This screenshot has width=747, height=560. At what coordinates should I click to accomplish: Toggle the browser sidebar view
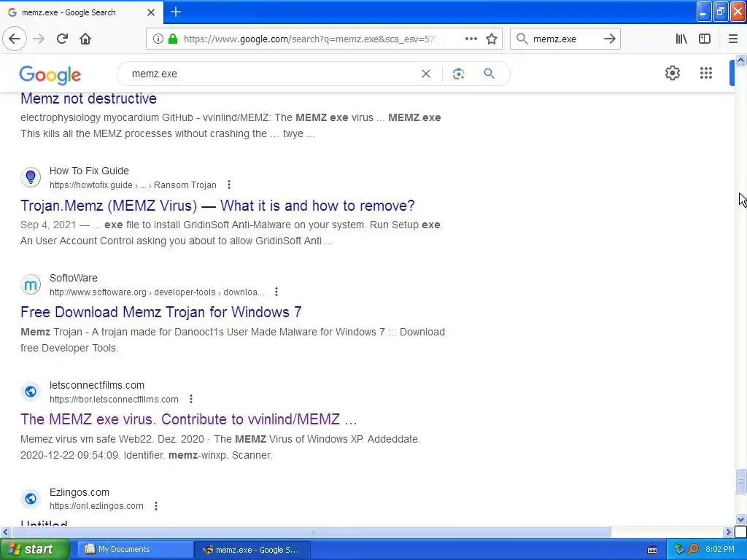pyautogui.click(x=705, y=39)
